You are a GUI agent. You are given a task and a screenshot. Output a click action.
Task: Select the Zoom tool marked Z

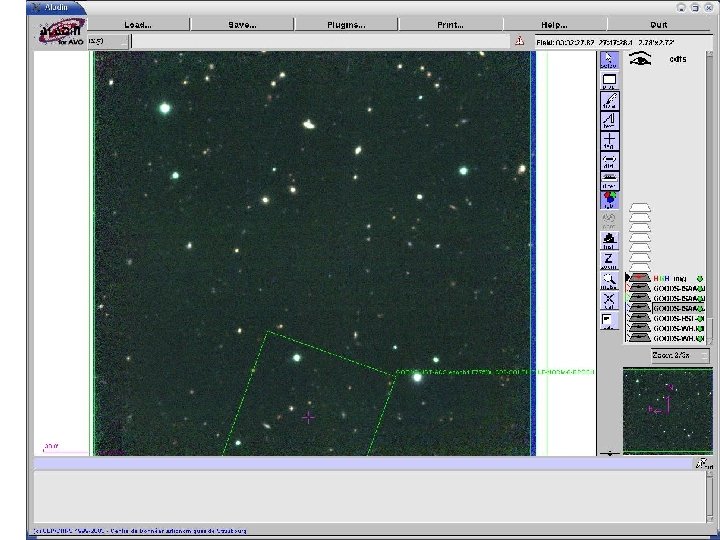click(x=609, y=261)
